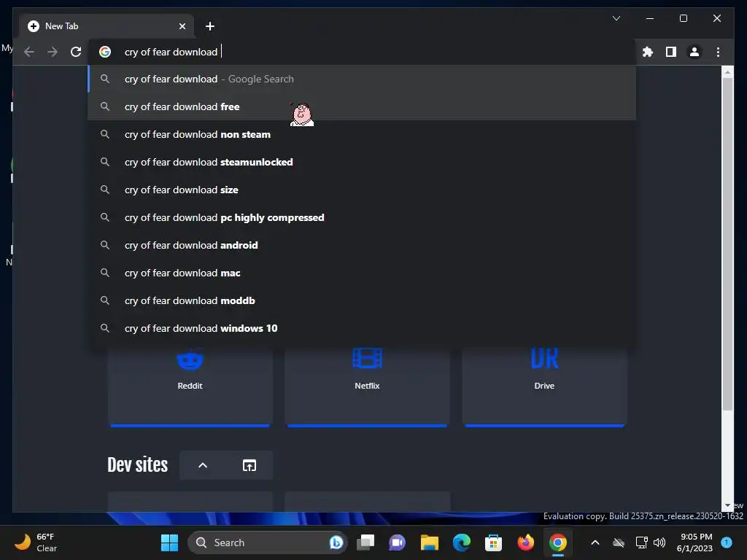The height and width of the screenshot is (560, 747).
Task: Open the tab search chevron
Action: tap(616, 18)
